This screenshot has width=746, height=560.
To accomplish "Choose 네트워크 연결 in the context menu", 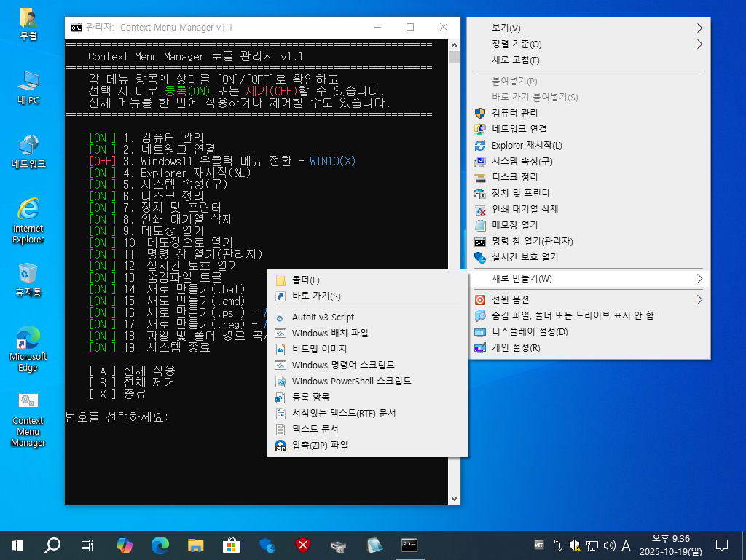I will 589,130.
